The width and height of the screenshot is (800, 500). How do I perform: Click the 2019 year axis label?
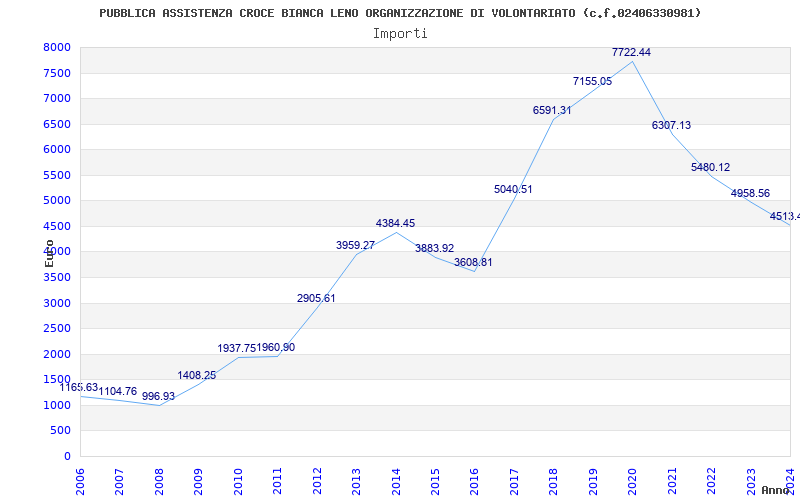tap(593, 481)
